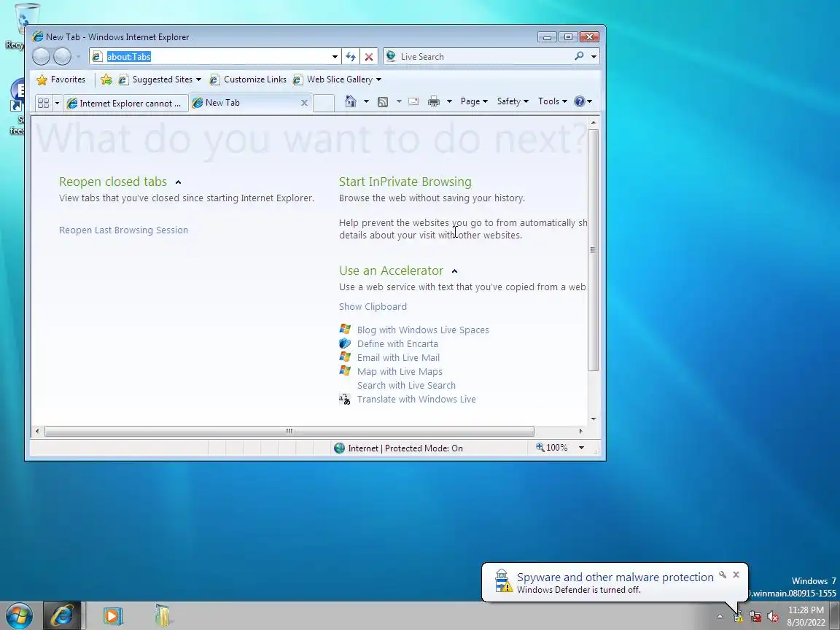This screenshot has width=840, height=630.
Task: Click Map with Live Maps accelerator
Action: tap(400, 372)
